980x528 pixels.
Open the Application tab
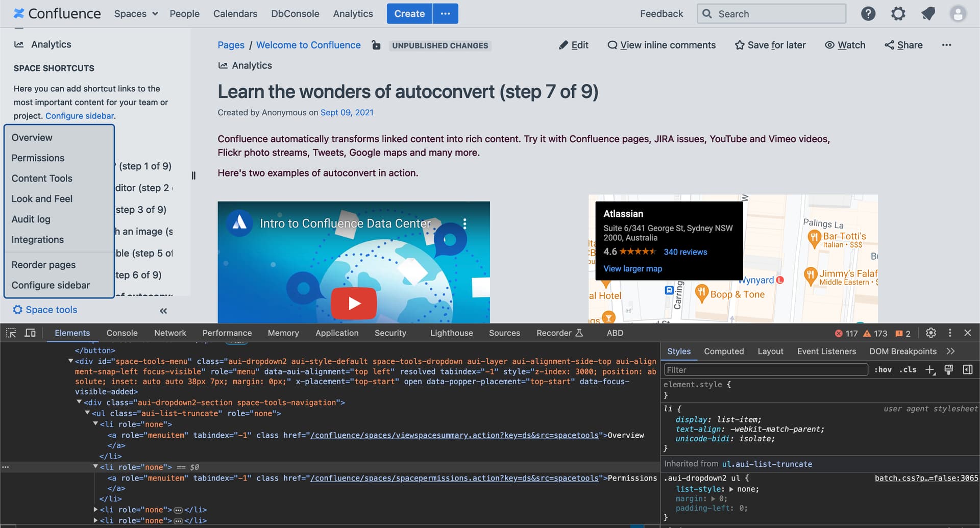coord(337,333)
